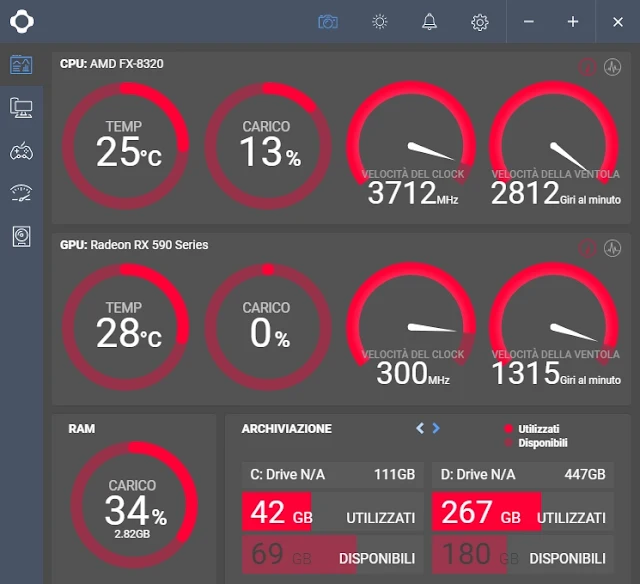Open CPU activity graph icon
This screenshot has height=584, width=640.
(612, 67)
